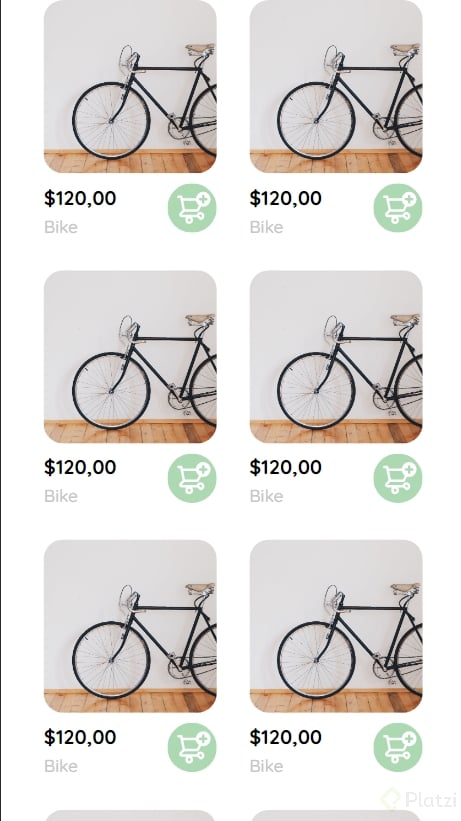Viewport: 461px width, 821px height.
Task: Open the first-row left bike image
Action: coord(130,86)
